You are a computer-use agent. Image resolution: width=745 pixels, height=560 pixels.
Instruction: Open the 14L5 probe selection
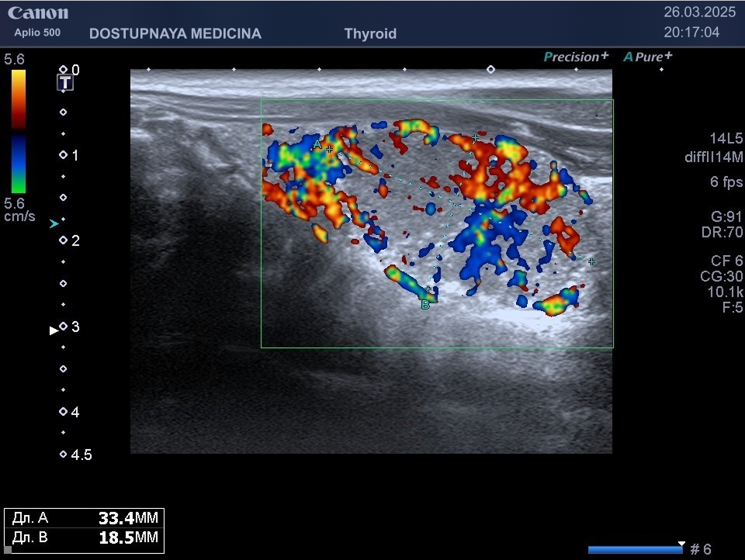(726, 138)
